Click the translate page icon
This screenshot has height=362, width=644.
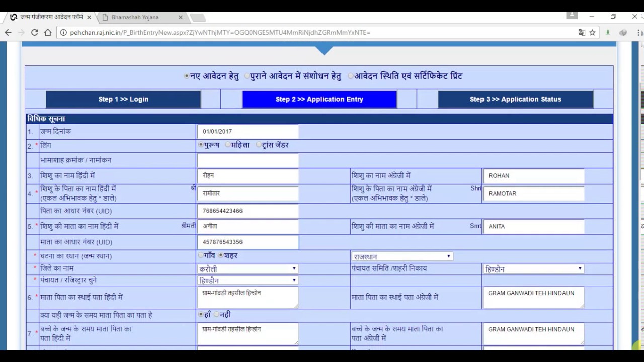point(582,32)
